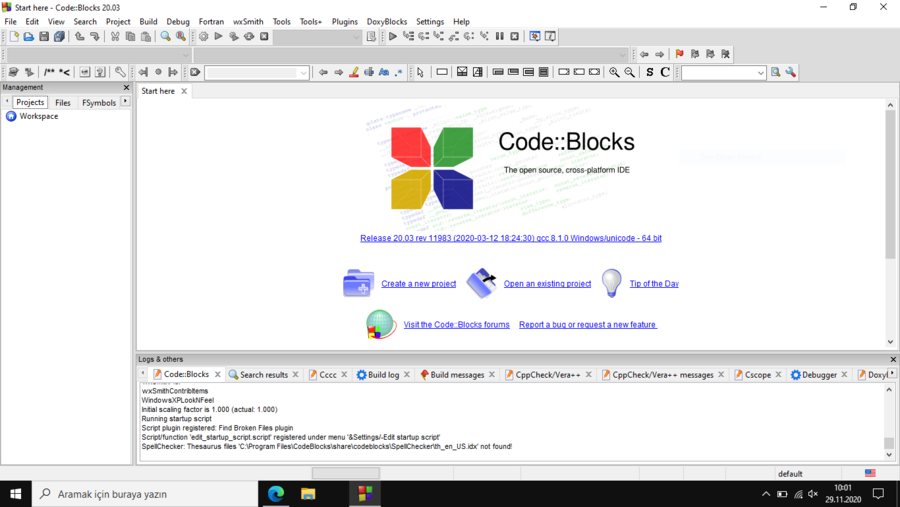Screen dimensions: 900x507
Task: Switch to the Files tab in Management
Action: tap(63, 103)
